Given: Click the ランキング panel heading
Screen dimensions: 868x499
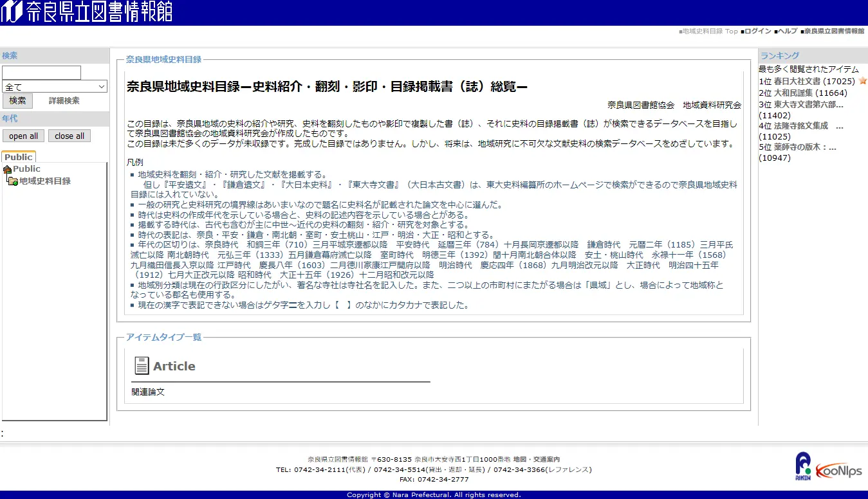Looking at the screenshot, I should (780, 55).
